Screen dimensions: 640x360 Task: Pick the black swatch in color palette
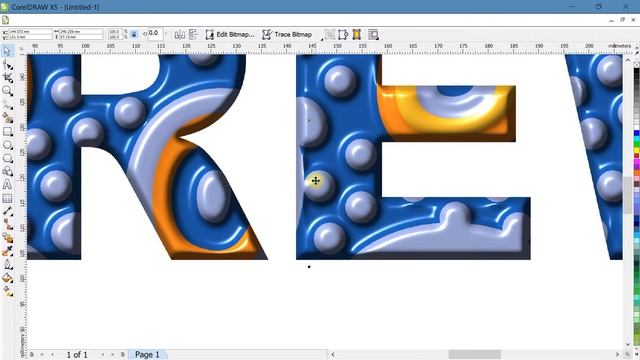coord(636,72)
